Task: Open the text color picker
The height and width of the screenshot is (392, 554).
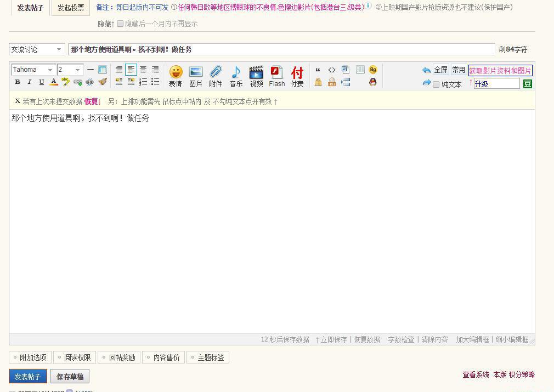Action: coord(54,82)
